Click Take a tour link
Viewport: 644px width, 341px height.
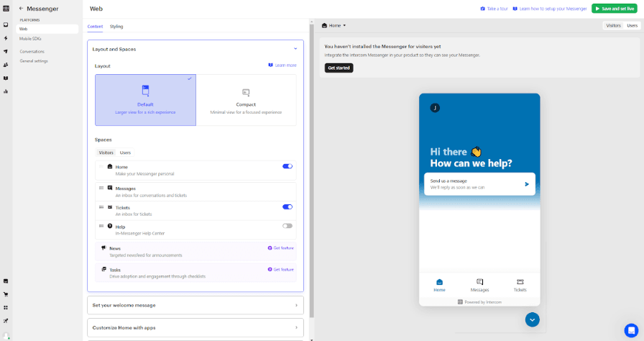[x=494, y=9]
